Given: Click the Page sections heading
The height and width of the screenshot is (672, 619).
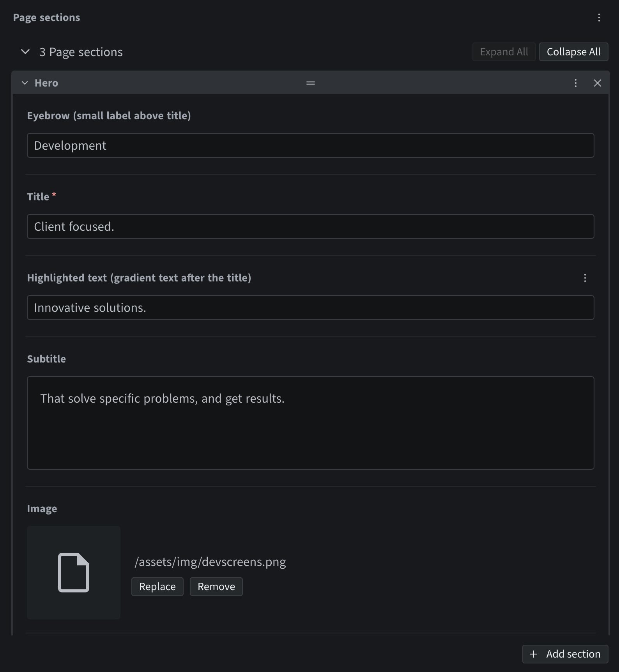Looking at the screenshot, I should pyautogui.click(x=46, y=18).
